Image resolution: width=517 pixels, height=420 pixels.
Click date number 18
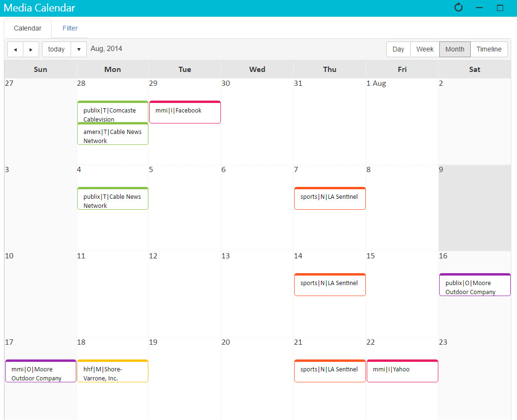tap(81, 342)
